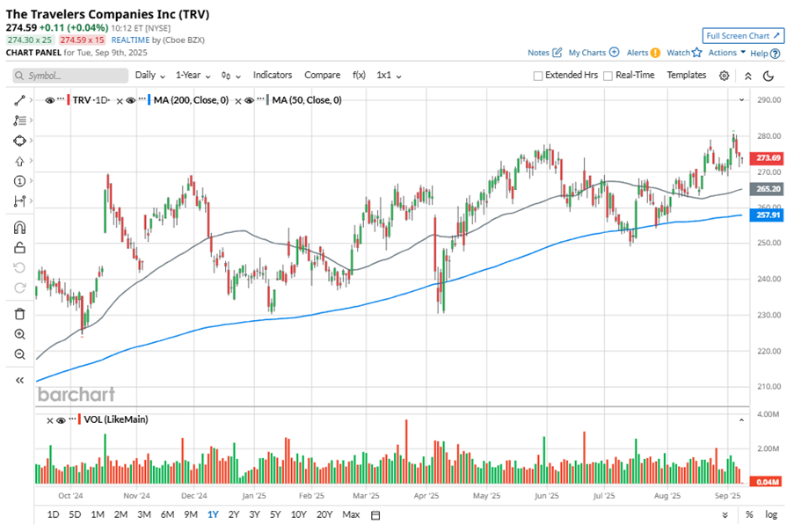Click the Full Screen Chart button

click(x=743, y=36)
